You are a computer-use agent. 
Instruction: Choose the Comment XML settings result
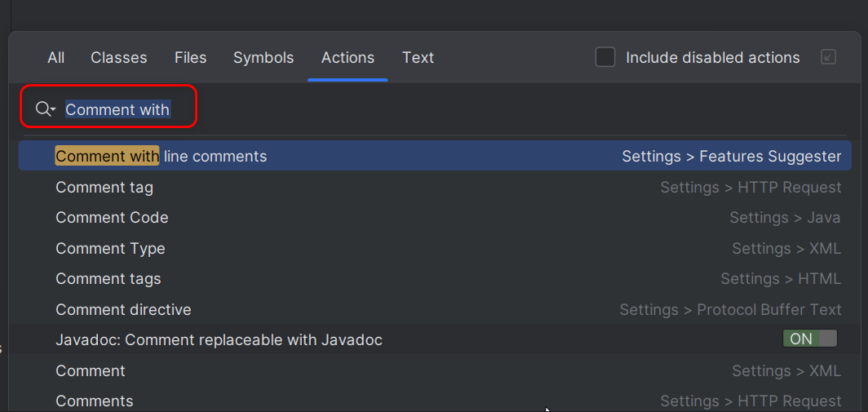pos(435,370)
